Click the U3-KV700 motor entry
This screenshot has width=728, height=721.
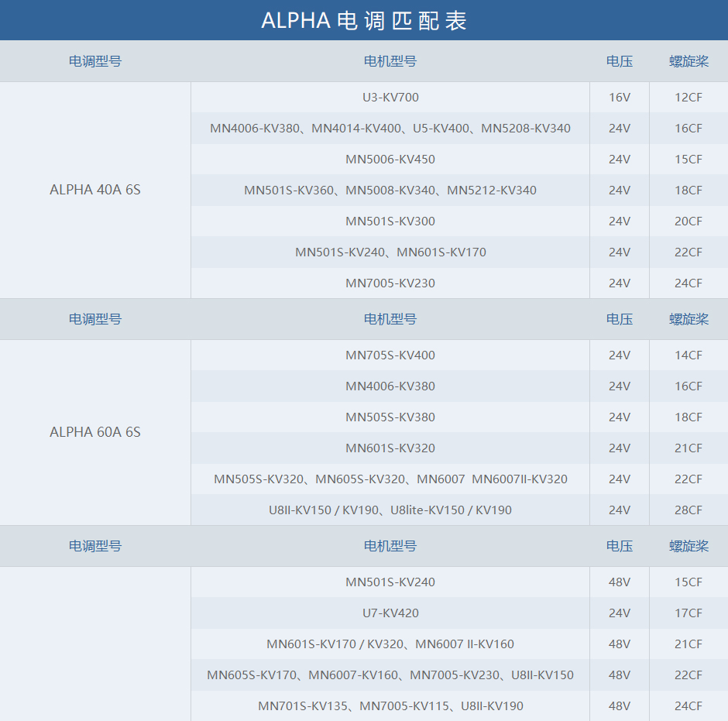(x=390, y=98)
